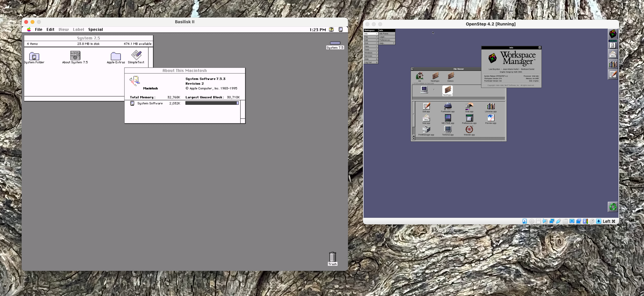
Task: Select the Apple Extras folder icon
Action: [116, 56]
